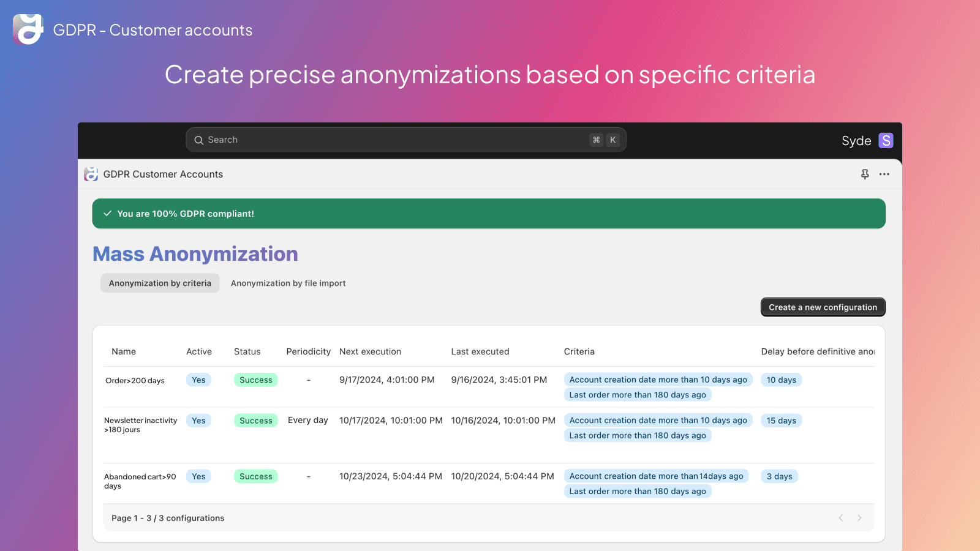Switch to Anonymization by criteria tab

click(x=160, y=283)
